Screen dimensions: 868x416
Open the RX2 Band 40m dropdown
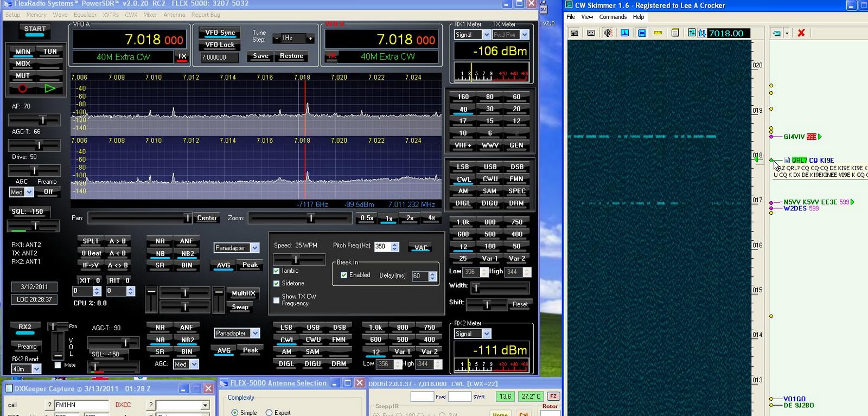point(37,369)
